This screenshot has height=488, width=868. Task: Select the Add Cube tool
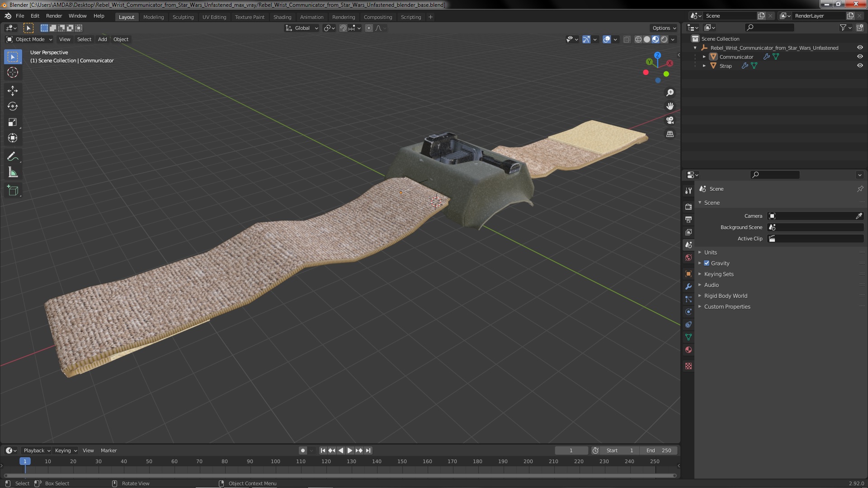pyautogui.click(x=13, y=191)
